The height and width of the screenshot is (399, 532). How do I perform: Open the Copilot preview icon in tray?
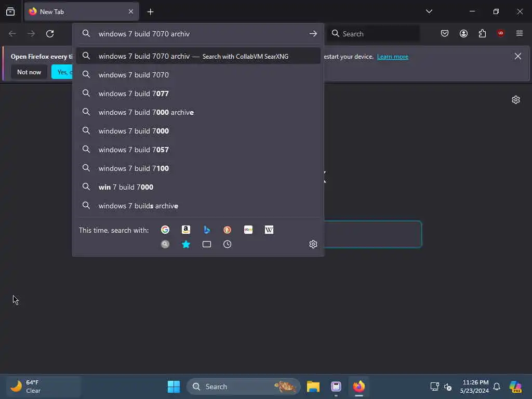515,387
